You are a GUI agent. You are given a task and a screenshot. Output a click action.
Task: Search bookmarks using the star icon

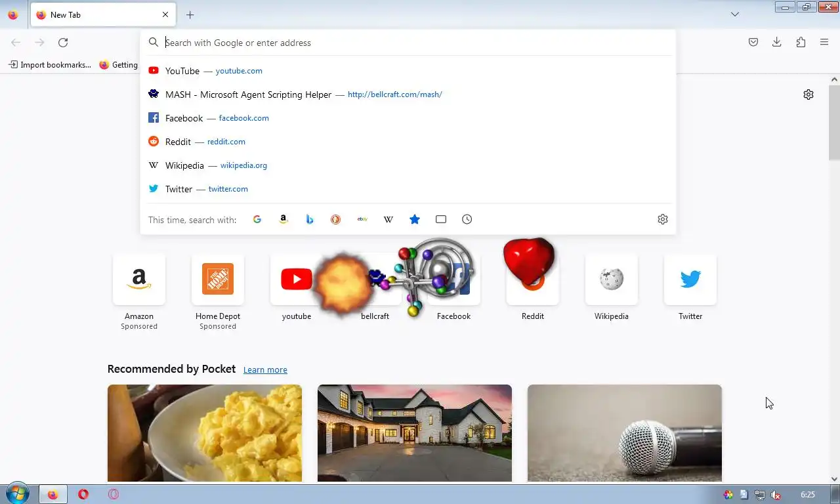point(415,219)
